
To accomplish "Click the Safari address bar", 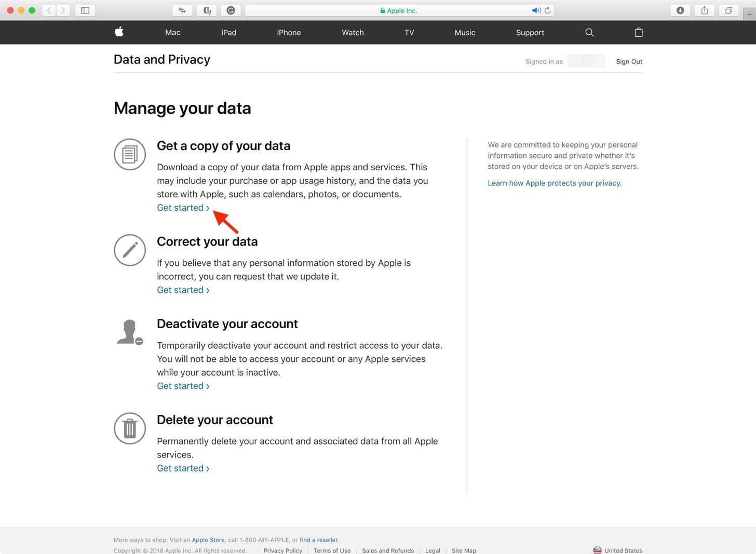I will click(x=399, y=10).
